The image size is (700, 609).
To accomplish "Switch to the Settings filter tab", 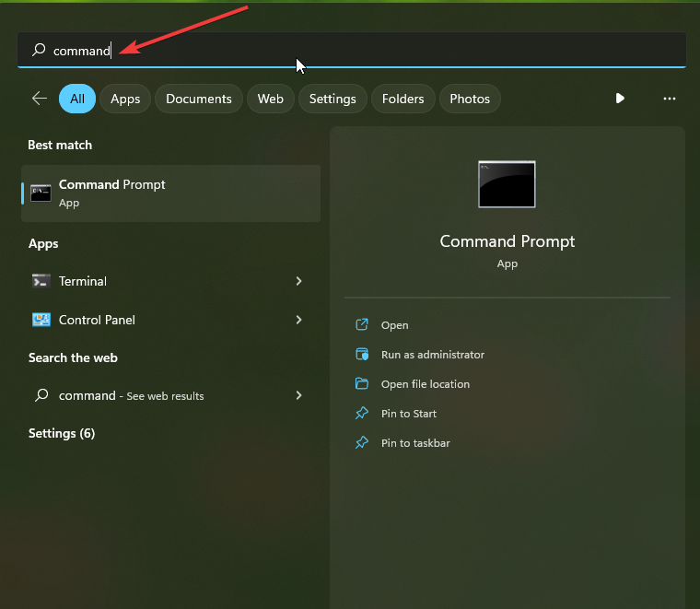I will coord(332,99).
